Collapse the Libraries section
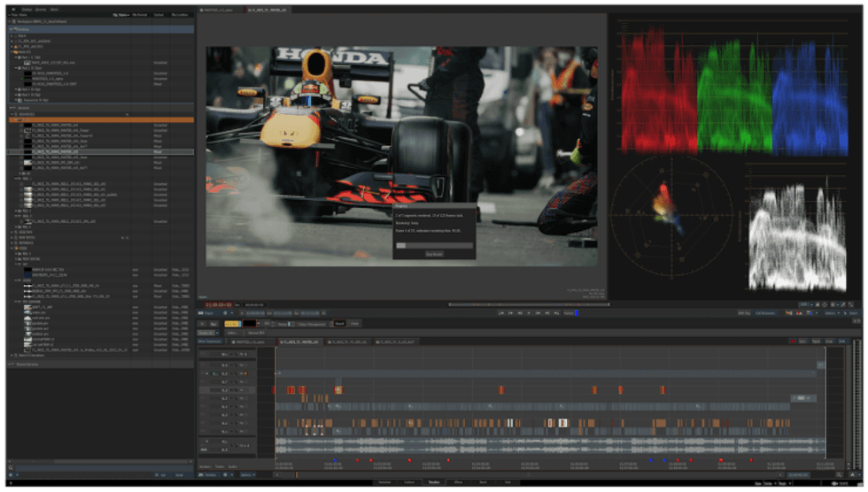 tap(11, 108)
